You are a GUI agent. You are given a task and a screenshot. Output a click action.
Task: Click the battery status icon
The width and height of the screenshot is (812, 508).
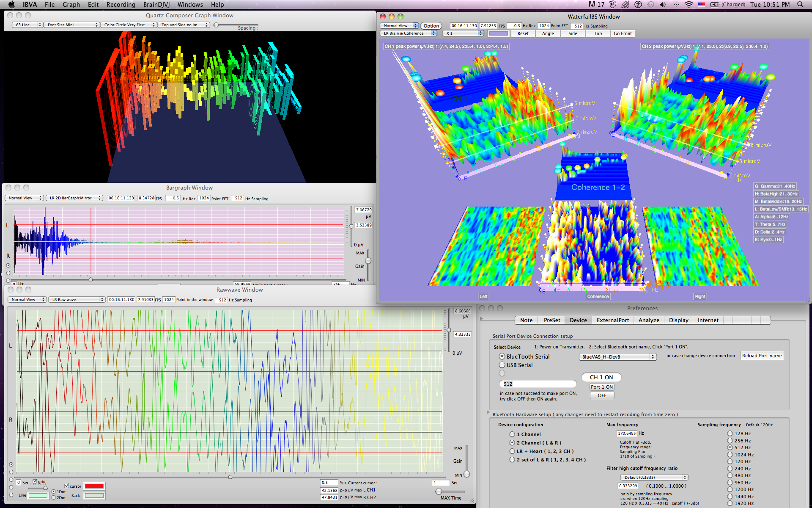click(x=715, y=5)
